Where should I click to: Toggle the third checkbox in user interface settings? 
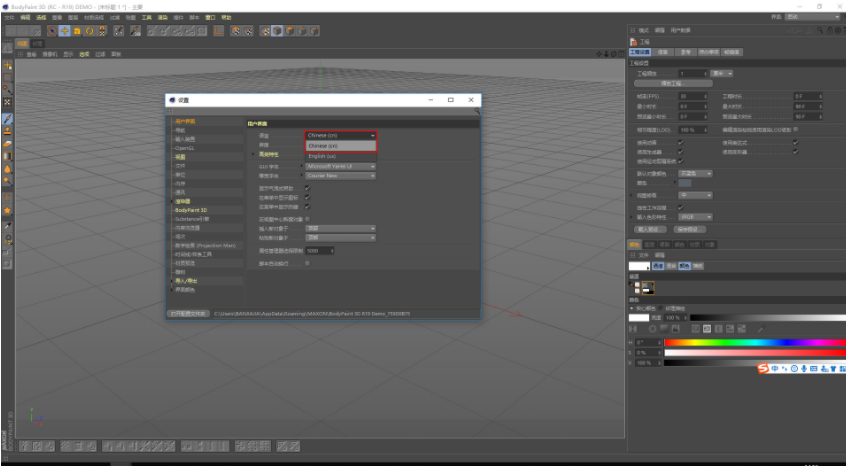308,207
